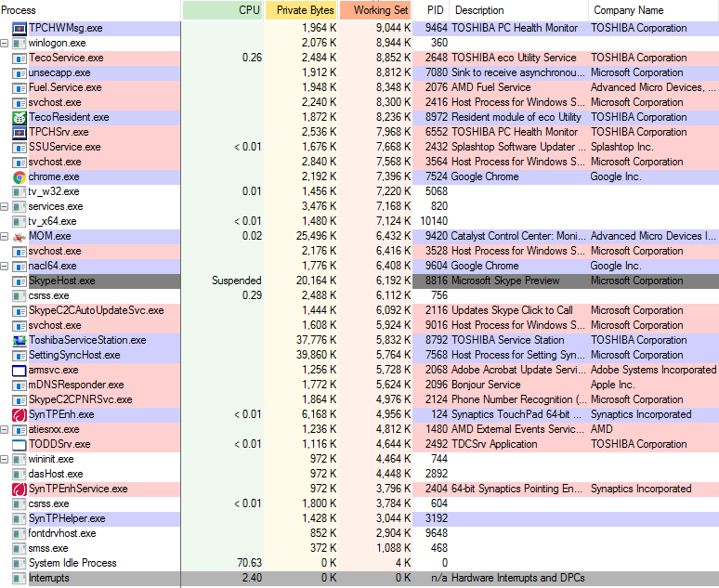Click the MOM.exe Catalyst icon
Image resolution: width=719 pixels, height=588 pixels.
(x=20, y=237)
